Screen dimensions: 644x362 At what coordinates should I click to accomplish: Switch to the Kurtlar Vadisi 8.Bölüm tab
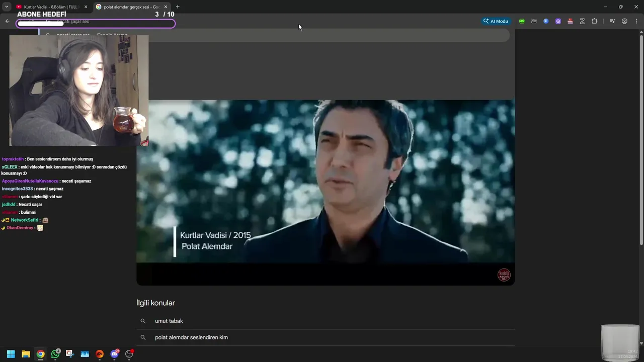click(x=51, y=7)
